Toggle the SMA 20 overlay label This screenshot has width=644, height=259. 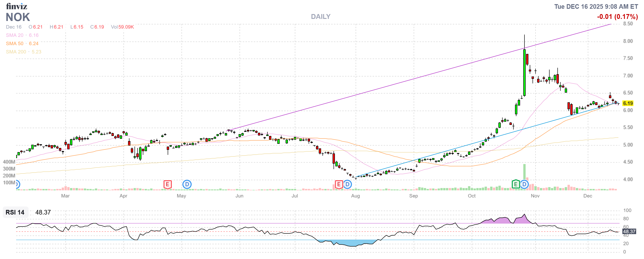click(x=15, y=35)
